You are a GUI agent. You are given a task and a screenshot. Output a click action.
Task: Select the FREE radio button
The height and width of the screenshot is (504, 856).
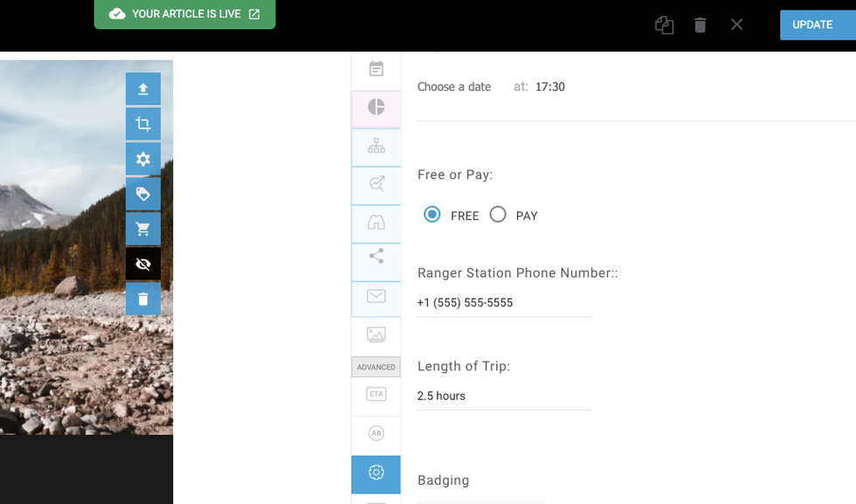click(x=432, y=215)
